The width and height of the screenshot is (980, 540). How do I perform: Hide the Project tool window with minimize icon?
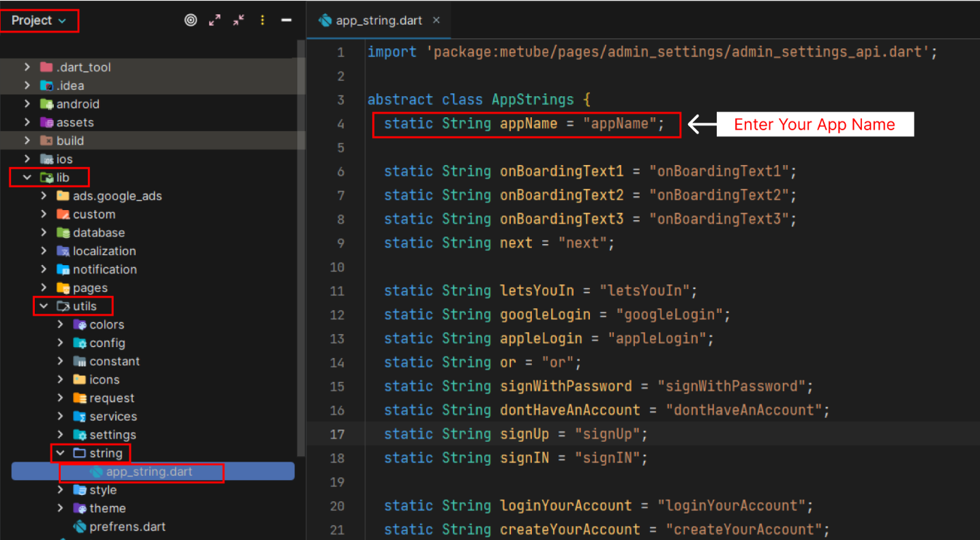click(286, 20)
